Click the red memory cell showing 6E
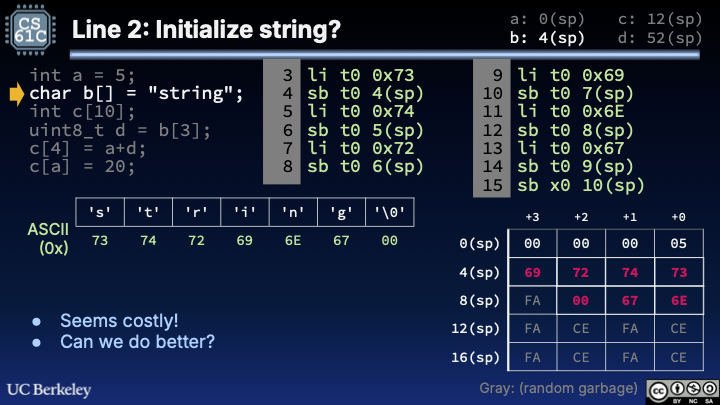Screen dimensions: 720x405 pos(679,299)
